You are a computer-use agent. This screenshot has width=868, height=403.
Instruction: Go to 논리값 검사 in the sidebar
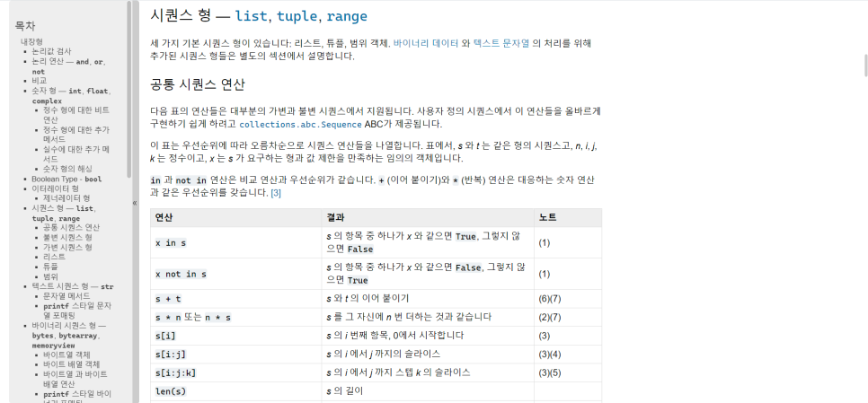tap(51, 51)
